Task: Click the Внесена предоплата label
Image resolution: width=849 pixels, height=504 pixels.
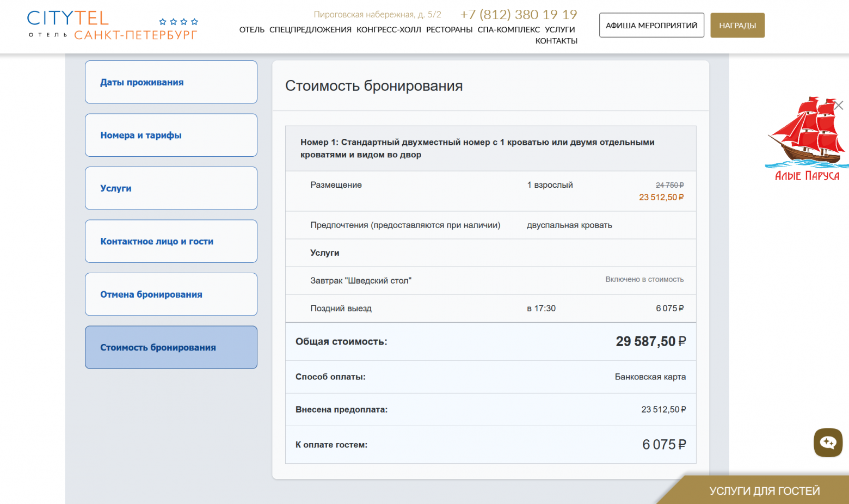Action: pyautogui.click(x=341, y=409)
